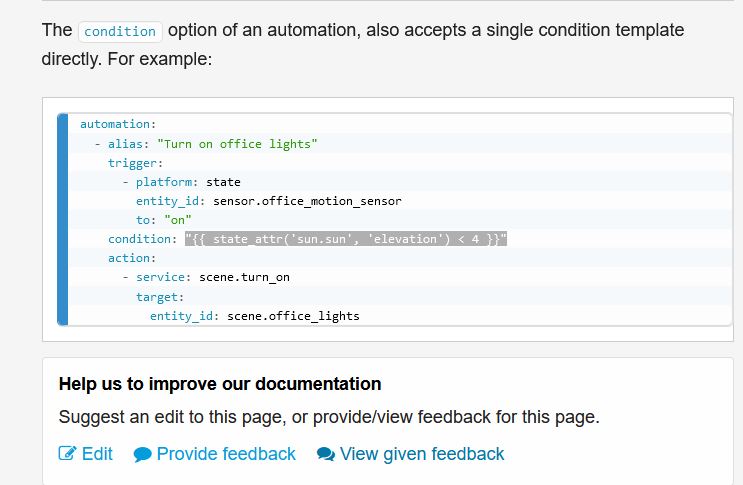Viewport: 743px width, 485px height.
Task: Open the Provide feedback link
Action: [x=215, y=454]
